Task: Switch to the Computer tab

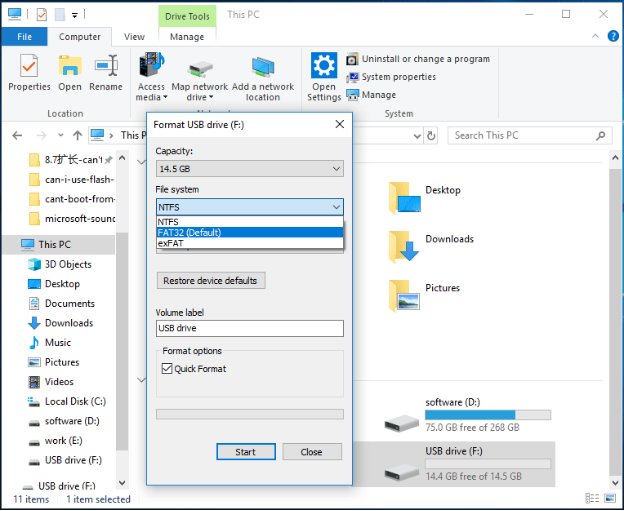Action: pyautogui.click(x=80, y=37)
